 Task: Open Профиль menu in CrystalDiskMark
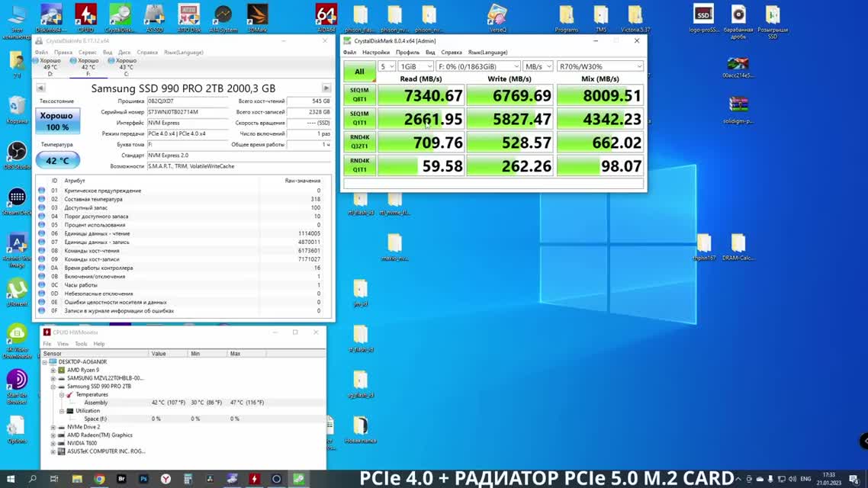coord(407,52)
